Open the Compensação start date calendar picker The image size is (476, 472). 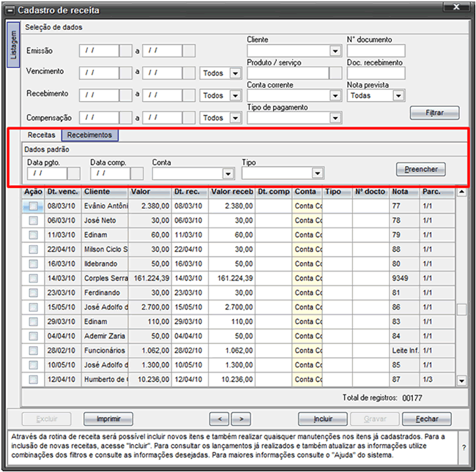(x=125, y=118)
